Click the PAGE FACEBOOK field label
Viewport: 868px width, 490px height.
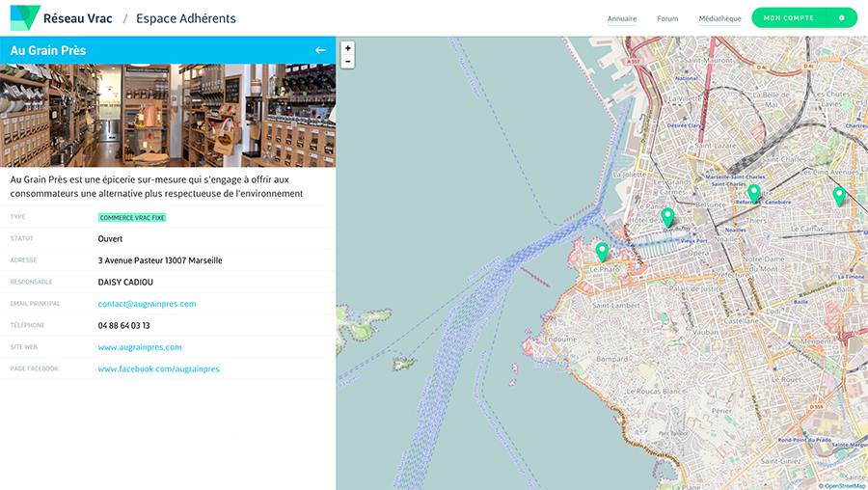pyautogui.click(x=34, y=368)
